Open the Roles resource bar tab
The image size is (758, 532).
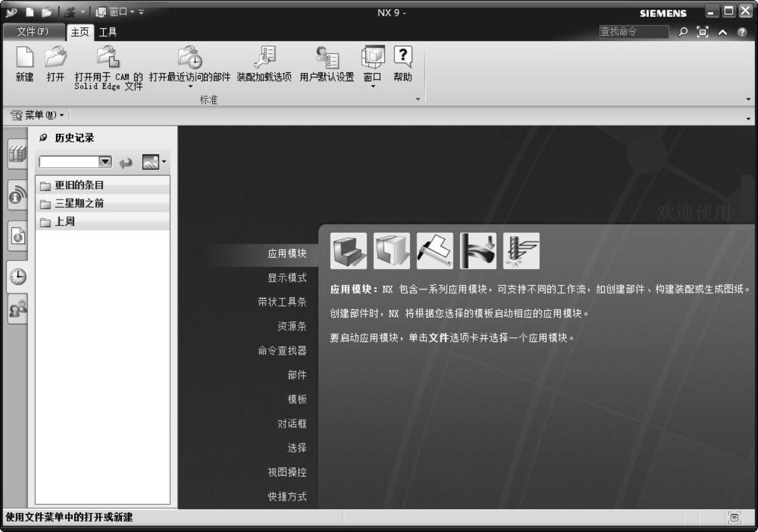17,308
